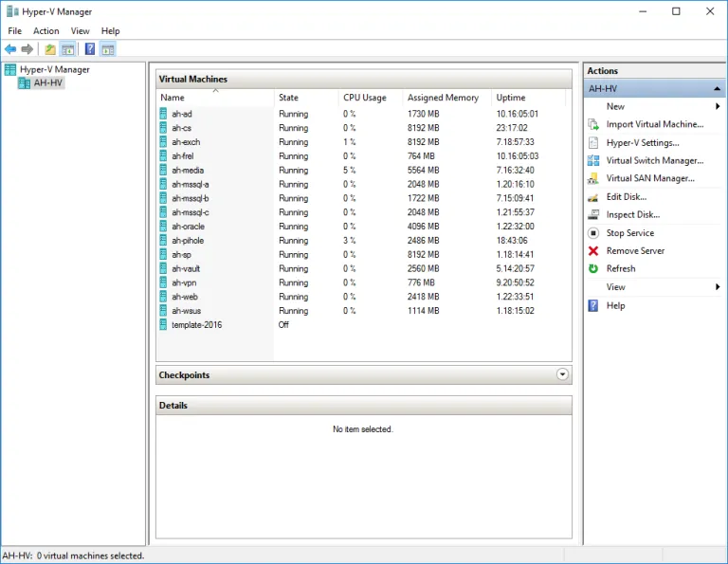Expand the Checkpoints panel chevron

(x=562, y=374)
